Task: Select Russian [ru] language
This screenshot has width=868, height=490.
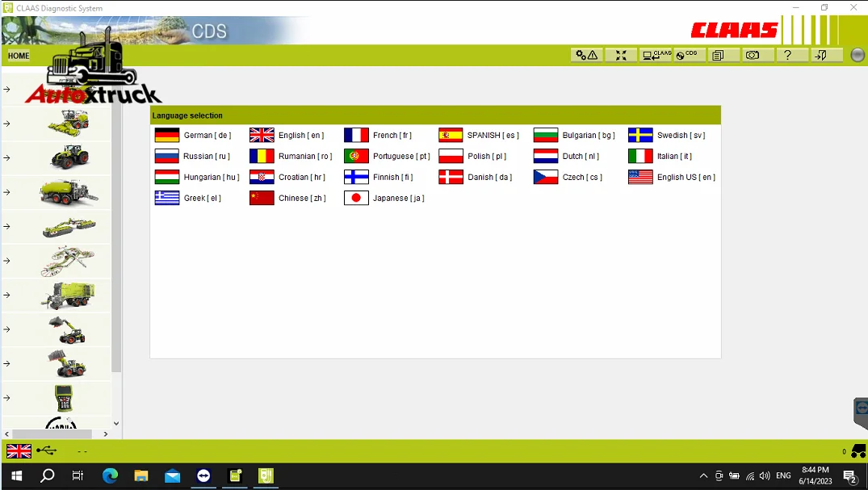Action: pos(193,156)
